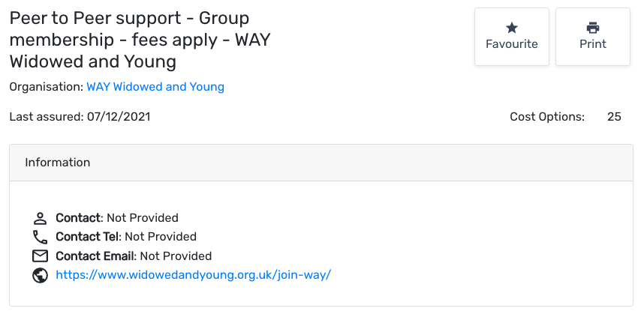Follow the widowedandyoung.org.uk join-way link
Image resolution: width=644 pixels, height=311 pixels.
[194, 275]
